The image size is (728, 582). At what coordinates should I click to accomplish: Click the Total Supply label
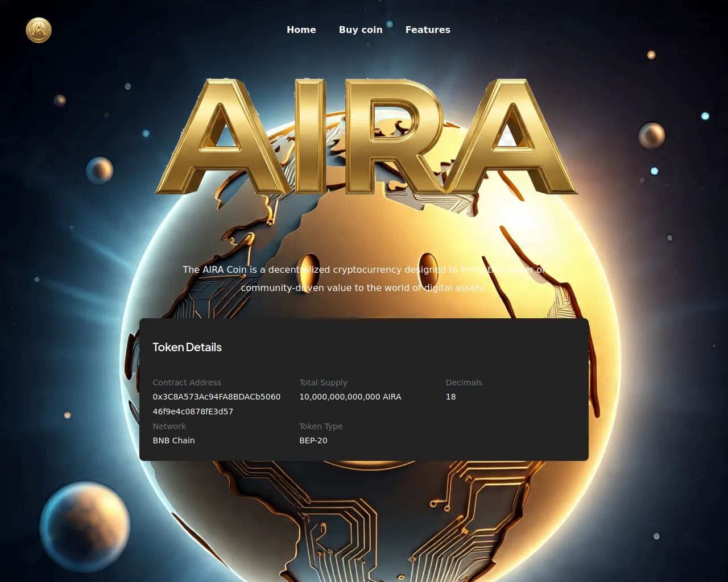tap(323, 383)
